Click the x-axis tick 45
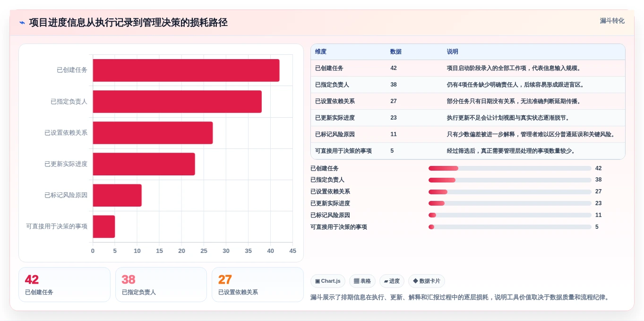The image size is (644, 321). point(293,251)
